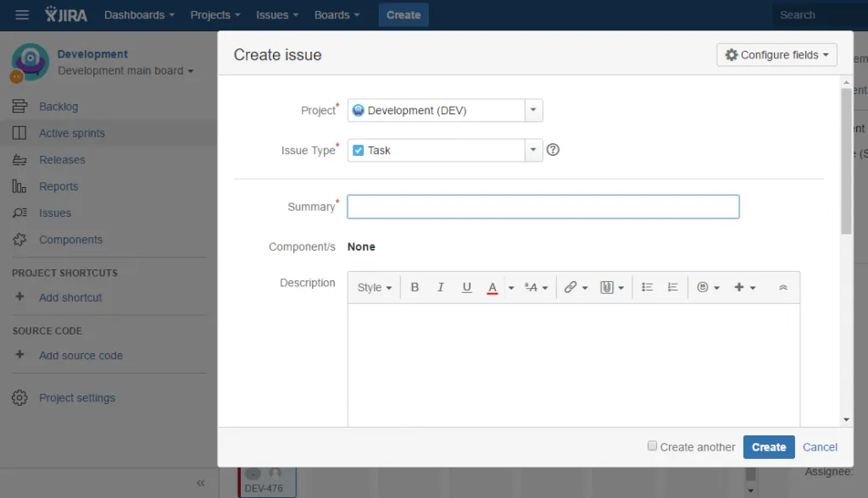868x498 pixels.
Task: Collapse the left sidebar
Action: [201, 483]
